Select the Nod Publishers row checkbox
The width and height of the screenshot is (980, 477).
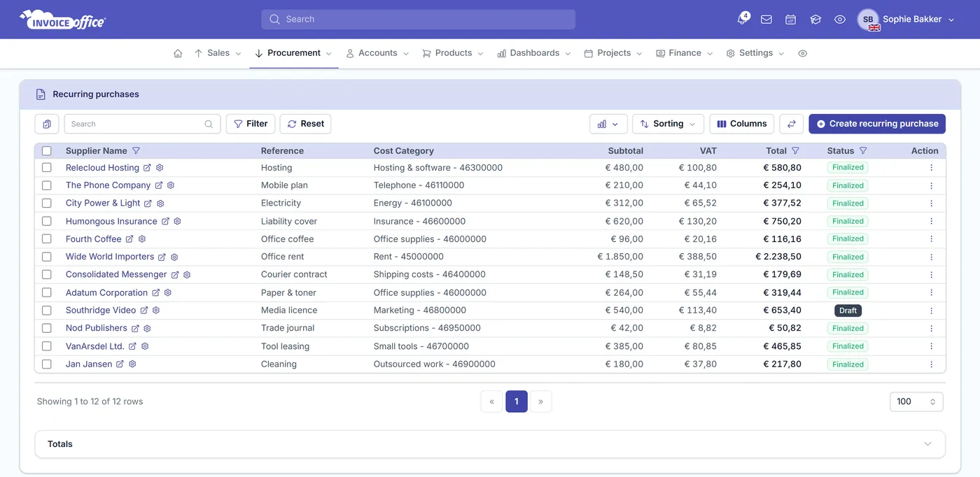click(x=47, y=328)
